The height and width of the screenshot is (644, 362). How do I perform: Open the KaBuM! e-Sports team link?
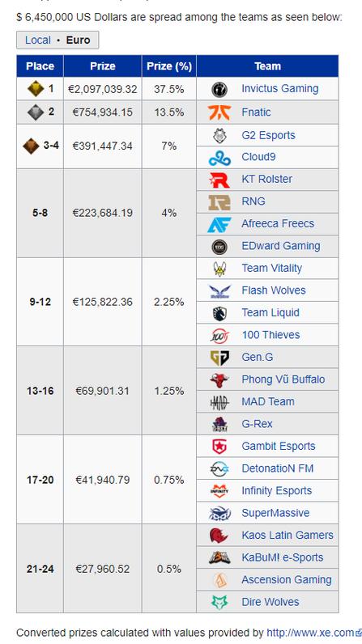click(283, 557)
